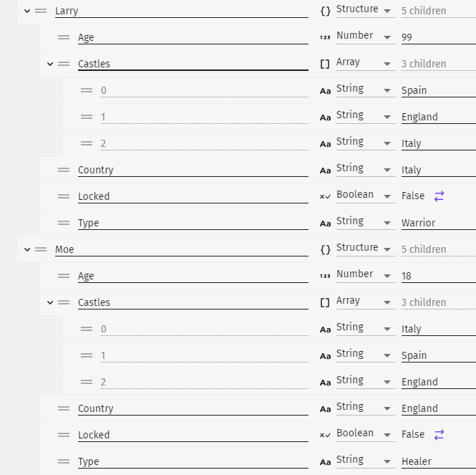The width and height of the screenshot is (476, 475).
Task: Click the String Aa icon next to Warrior
Action: 325,224
